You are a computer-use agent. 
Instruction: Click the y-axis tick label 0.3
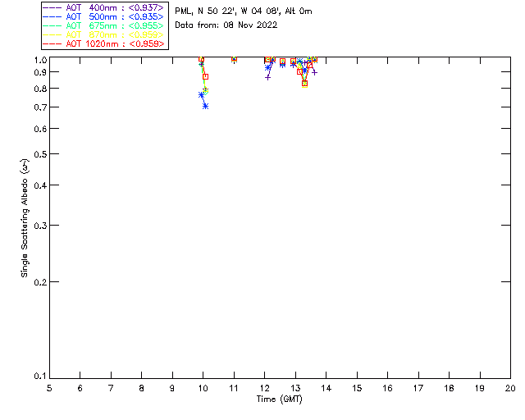pos(40,226)
